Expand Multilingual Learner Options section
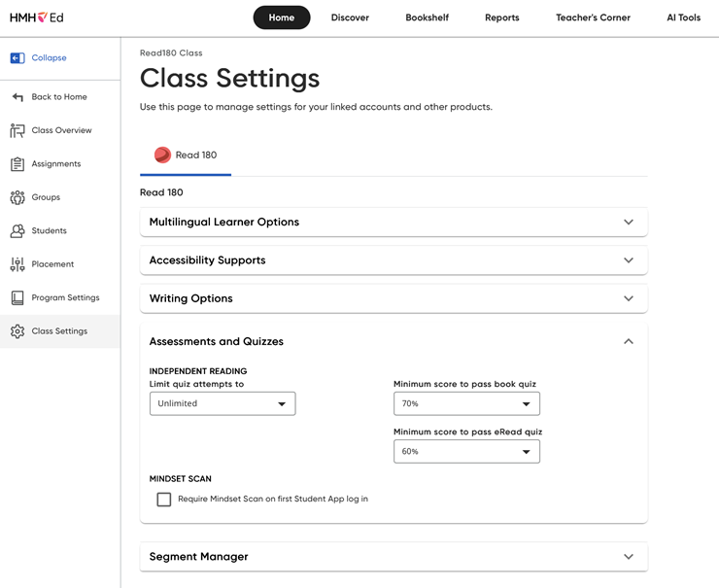The height and width of the screenshot is (588, 719). [x=394, y=222]
